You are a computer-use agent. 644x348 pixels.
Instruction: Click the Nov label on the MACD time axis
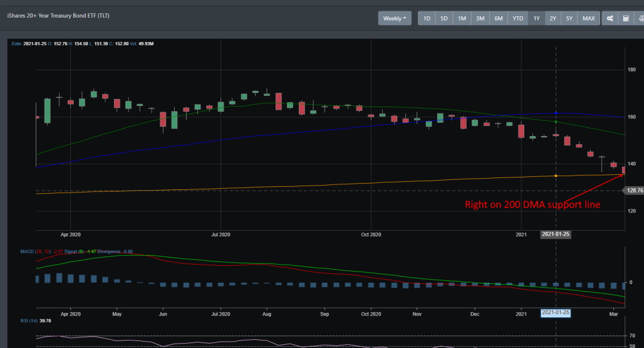[x=417, y=314]
